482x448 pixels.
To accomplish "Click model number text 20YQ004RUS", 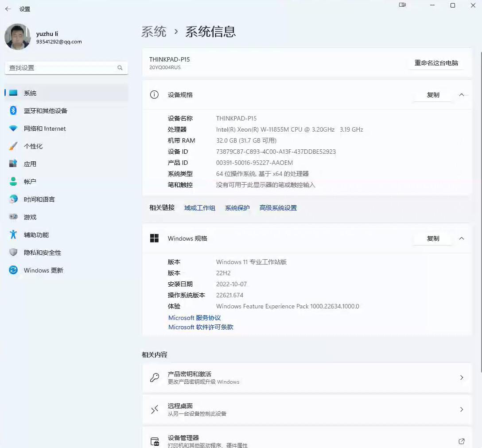I will point(165,67).
